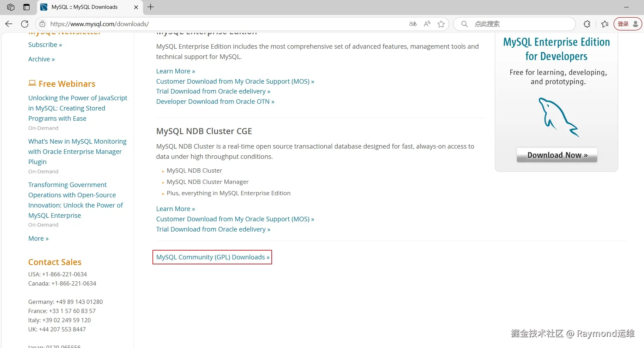Click NDB Cluster Learn More link
The width and height of the screenshot is (644, 348).
coord(176,209)
